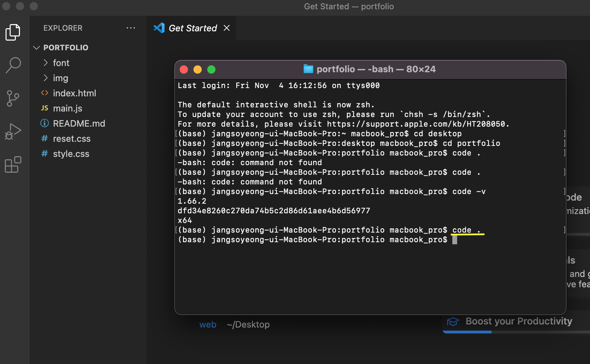
Task: Click the hash 'dfd34e8260c270da74b5c2d86d61aee4b6d56977' line
Action: tap(274, 211)
